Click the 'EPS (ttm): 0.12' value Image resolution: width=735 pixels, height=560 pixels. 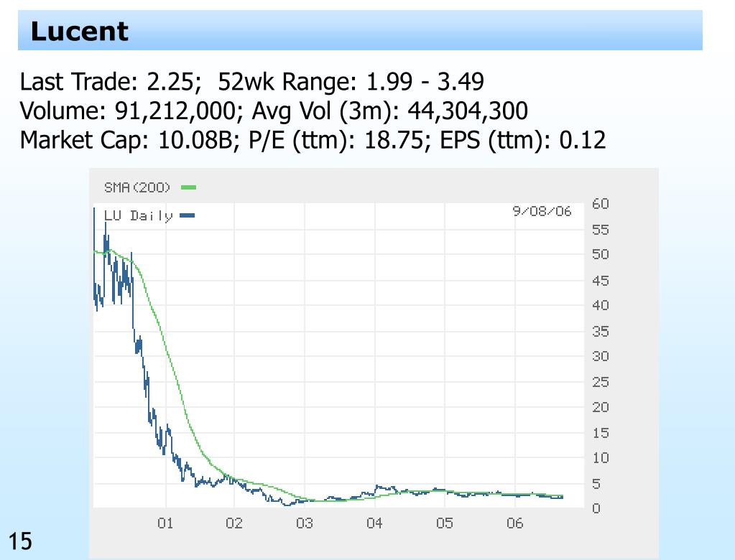pos(522,140)
